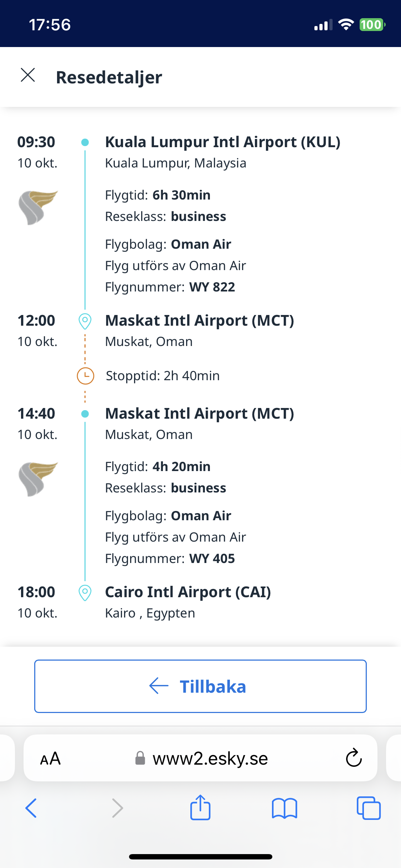Tap the flight number WY 822 text
Screen dimensions: 401x868
pyautogui.click(x=212, y=287)
